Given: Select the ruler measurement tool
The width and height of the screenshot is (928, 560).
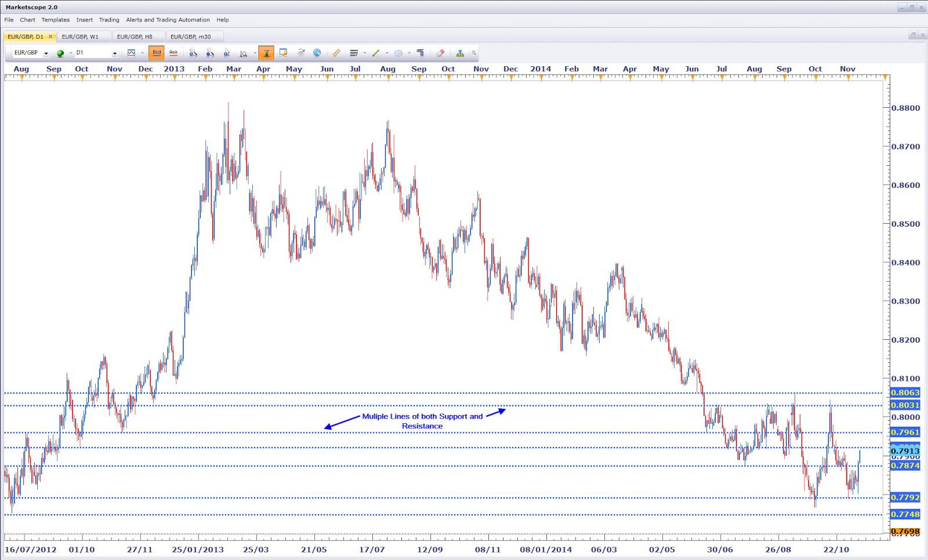Looking at the screenshot, I should coord(336,53).
